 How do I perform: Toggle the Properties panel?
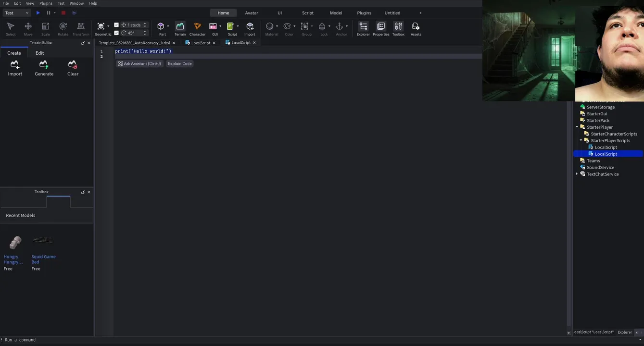[381, 28]
